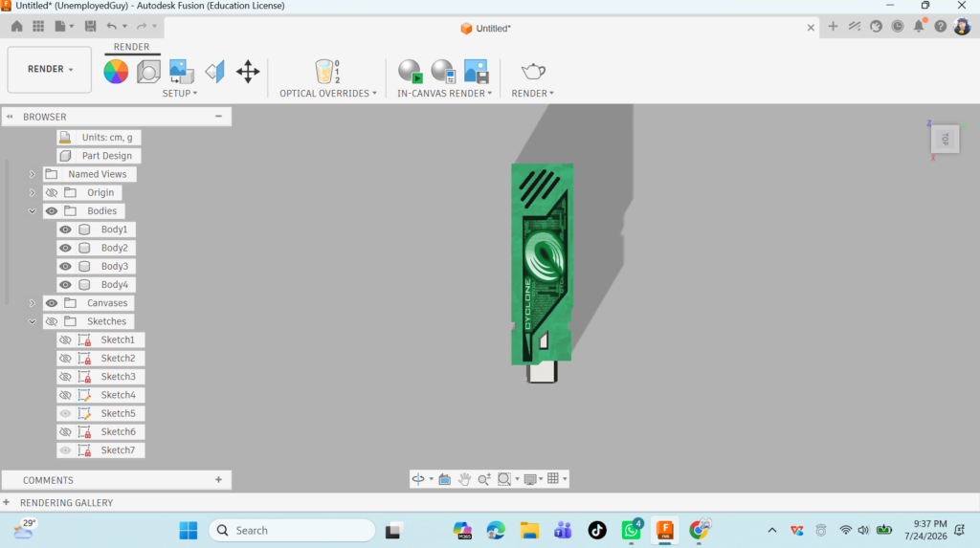Click the teapot Render icon
This screenshot has width=980, height=548.
(533, 71)
